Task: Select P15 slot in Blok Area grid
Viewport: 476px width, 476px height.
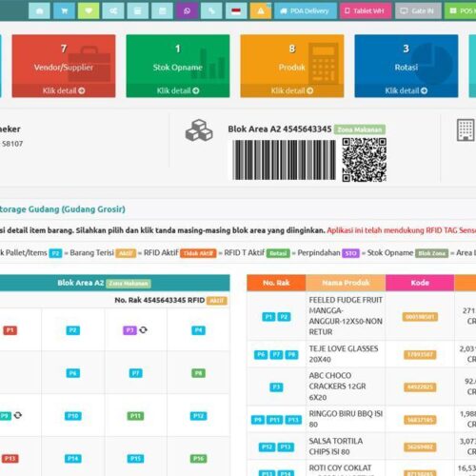Action: 135,459
